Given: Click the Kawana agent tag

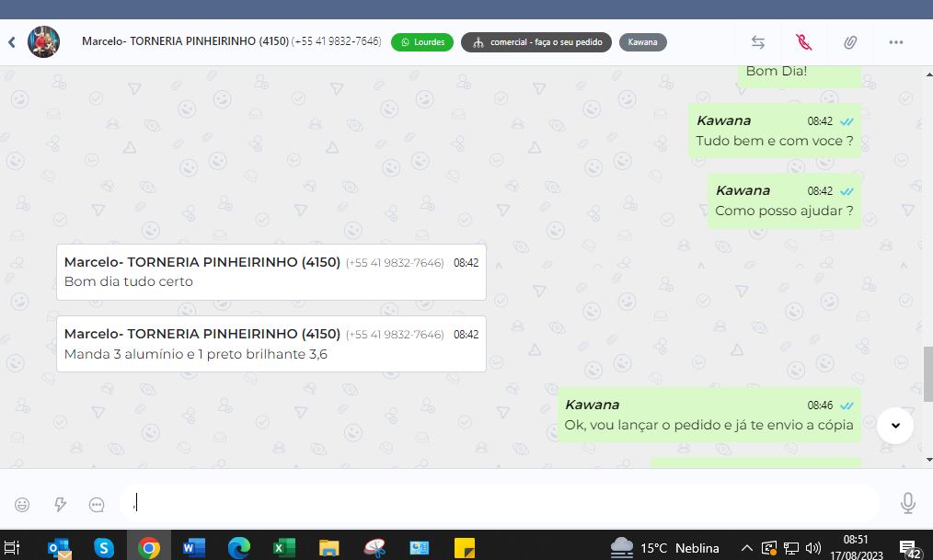Looking at the screenshot, I should [642, 42].
